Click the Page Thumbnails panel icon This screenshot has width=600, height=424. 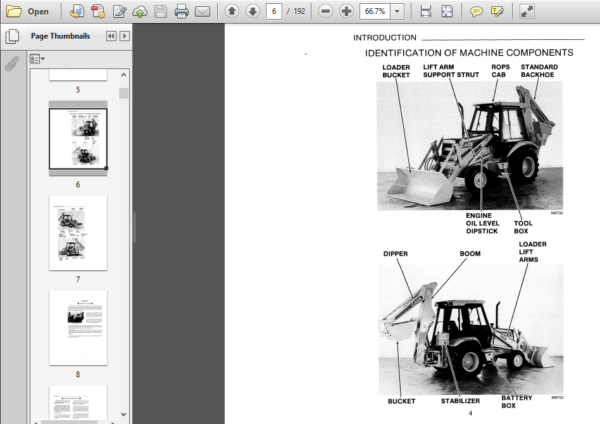click(x=12, y=36)
